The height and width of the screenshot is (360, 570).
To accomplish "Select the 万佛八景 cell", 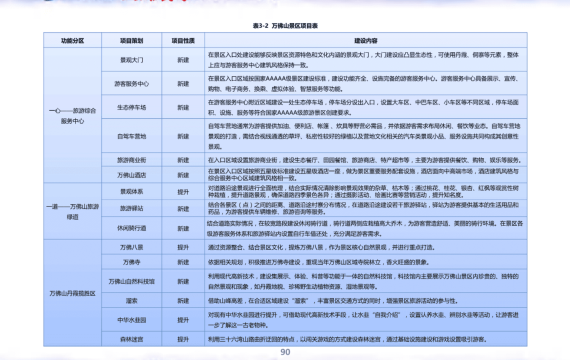I will [132, 247].
